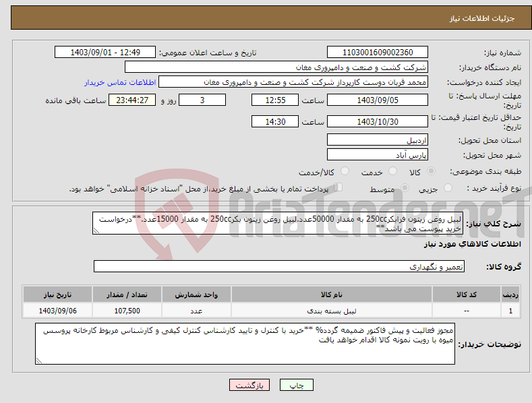Select the کالا radio button
The image size is (532, 403).
pyautogui.click(x=432, y=171)
